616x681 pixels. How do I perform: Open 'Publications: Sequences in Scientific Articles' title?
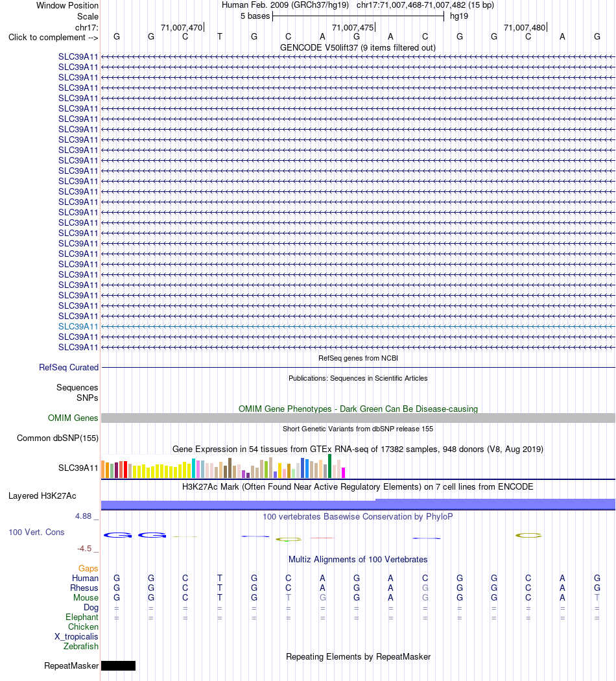coord(358,378)
